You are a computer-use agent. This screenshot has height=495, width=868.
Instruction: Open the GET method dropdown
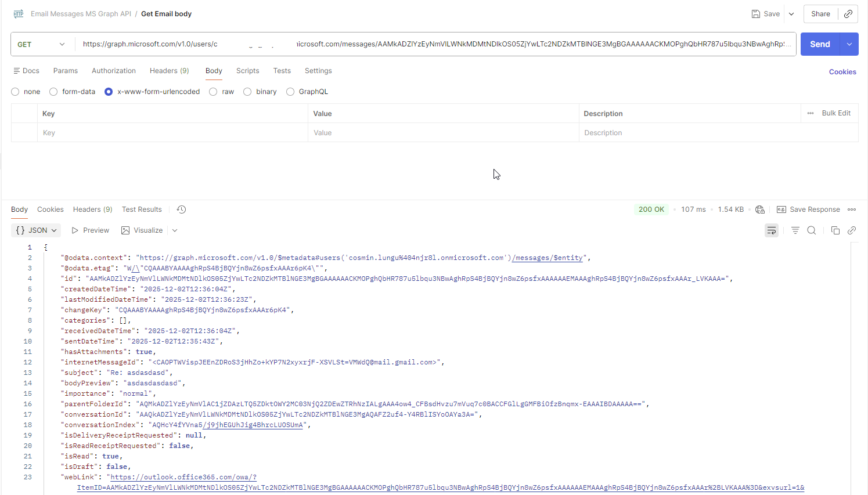tap(42, 44)
